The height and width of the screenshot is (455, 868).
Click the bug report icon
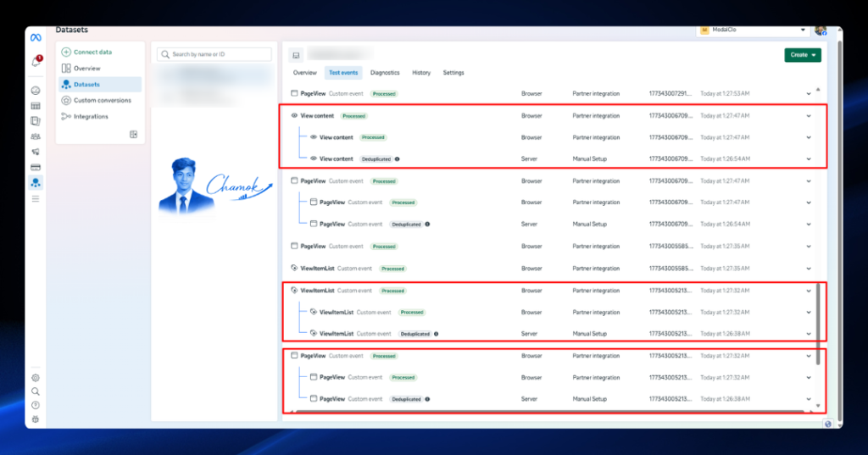click(x=36, y=419)
